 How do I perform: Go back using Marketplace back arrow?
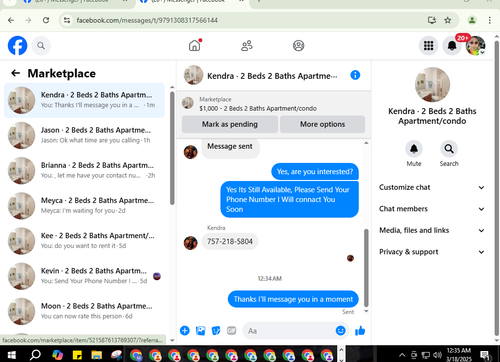point(16,73)
